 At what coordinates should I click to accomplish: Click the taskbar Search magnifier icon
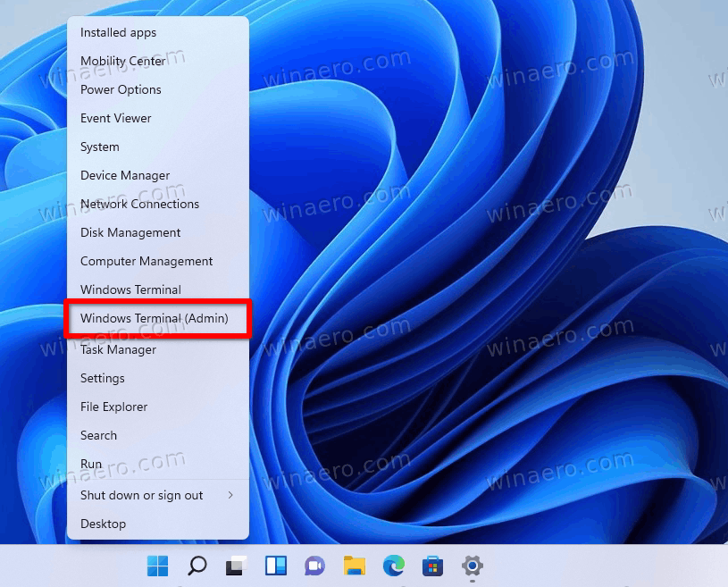pos(197,566)
